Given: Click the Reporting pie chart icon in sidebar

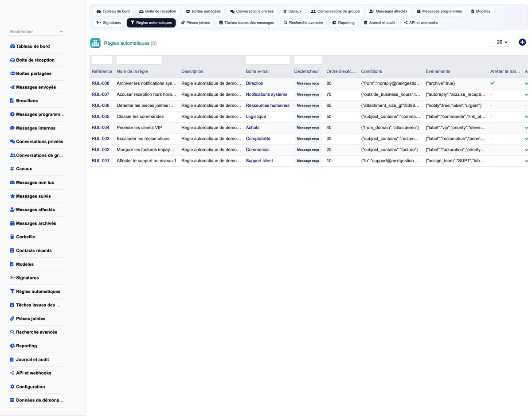Looking at the screenshot, I should 12,346.
